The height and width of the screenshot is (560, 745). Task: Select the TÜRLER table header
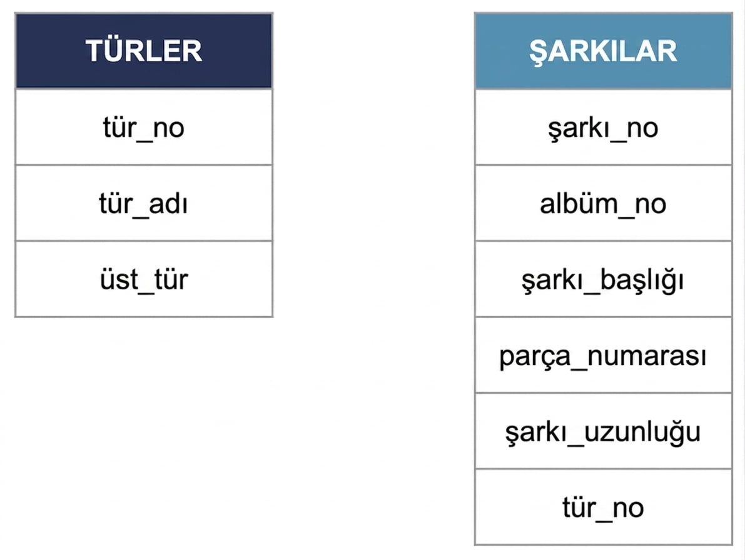point(144,51)
